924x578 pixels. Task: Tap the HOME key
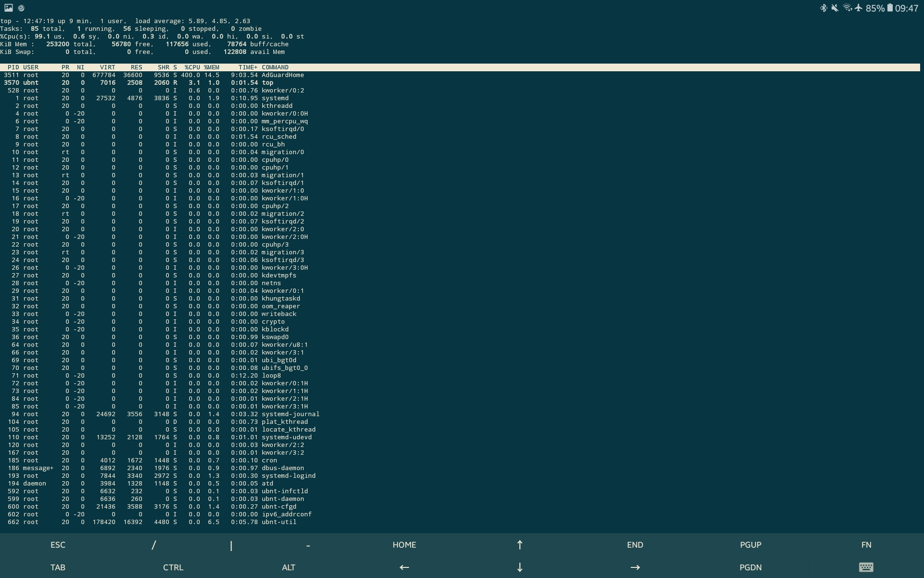coord(404,545)
